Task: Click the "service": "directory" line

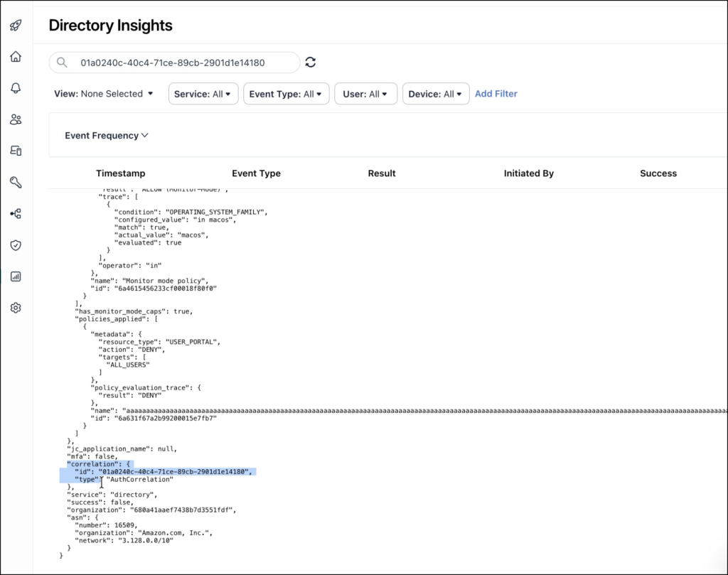Action: pyautogui.click(x=112, y=495)
